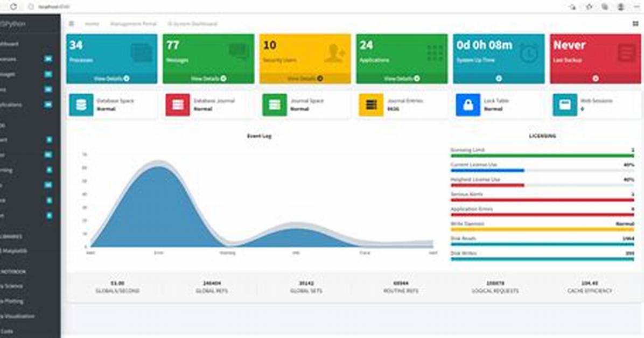
Task: Click the Serious Alerts red bar
Action: click(x=542, y=200)
